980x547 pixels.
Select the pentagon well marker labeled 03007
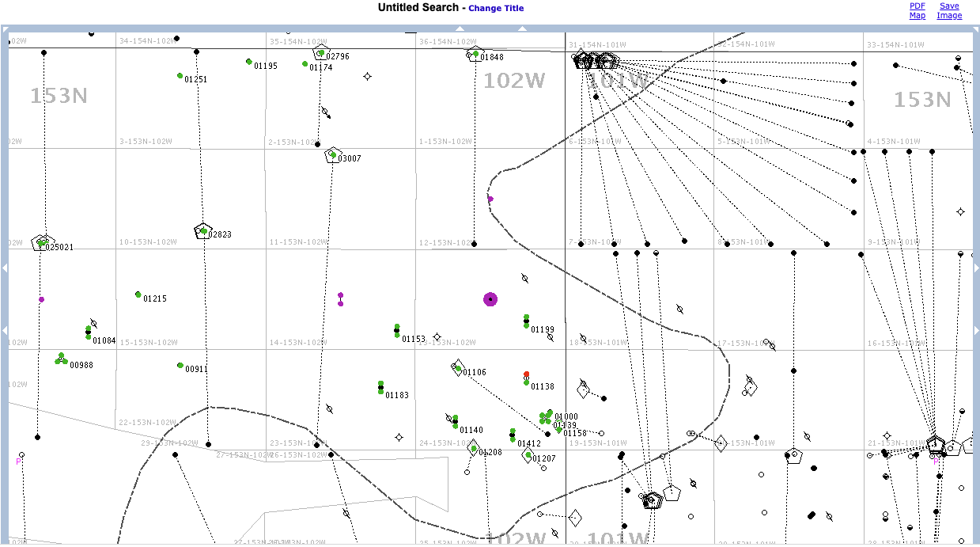click(x=333, y=155)
